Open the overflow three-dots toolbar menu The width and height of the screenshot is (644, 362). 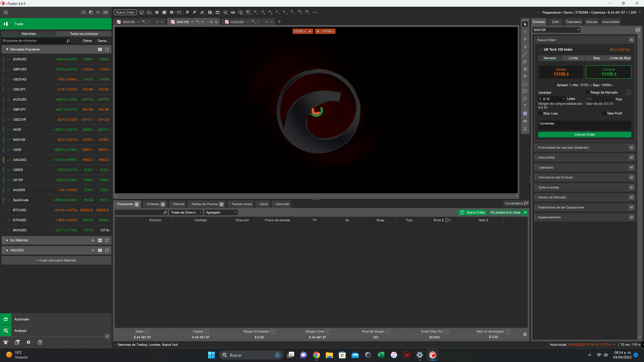click(x=315, y=12)
